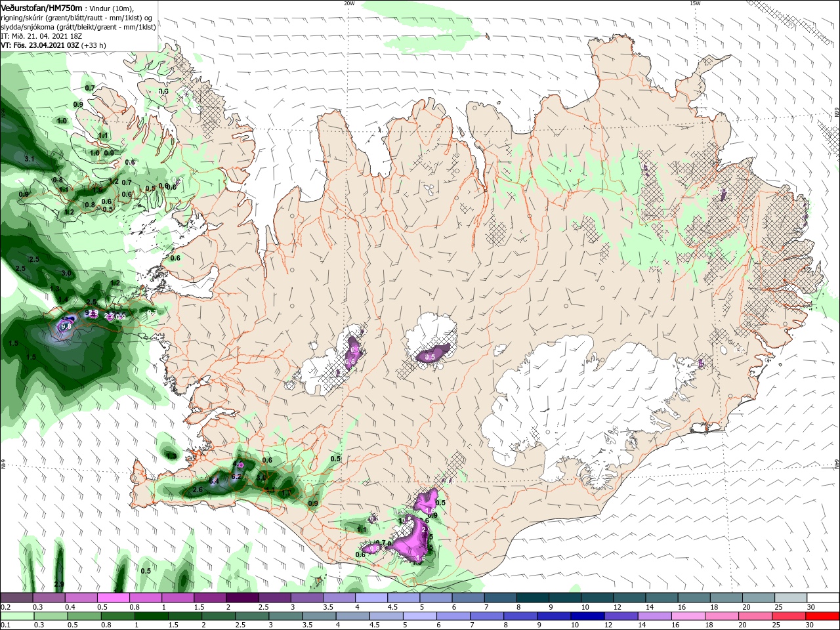The image size is (840, 630).
Task: Click the 2.6 precipitation value on Reykjanes
Action: coord(198,490)
